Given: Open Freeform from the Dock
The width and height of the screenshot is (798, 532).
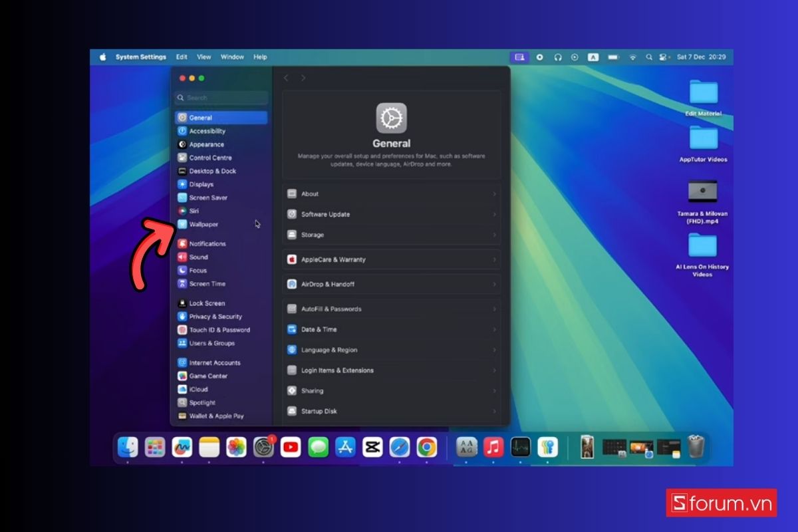Looking at the screenshot, I should (182, 447).
